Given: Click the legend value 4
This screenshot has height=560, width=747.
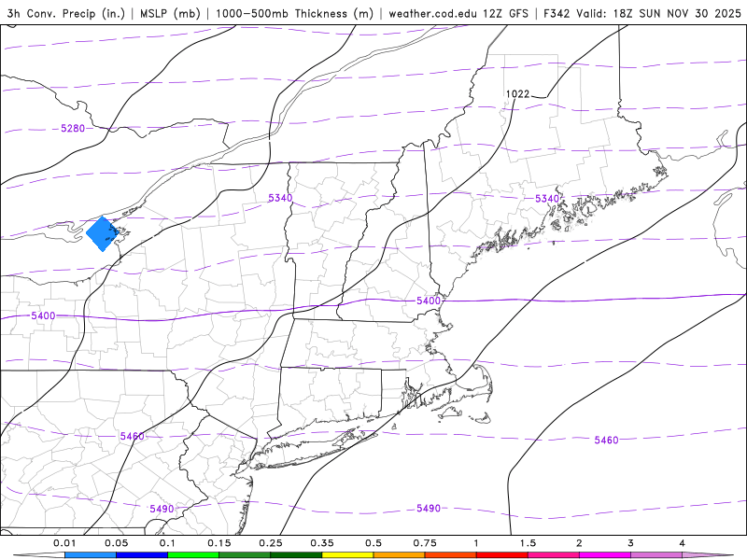Looking at the screenshot, I should coord(683,543).
